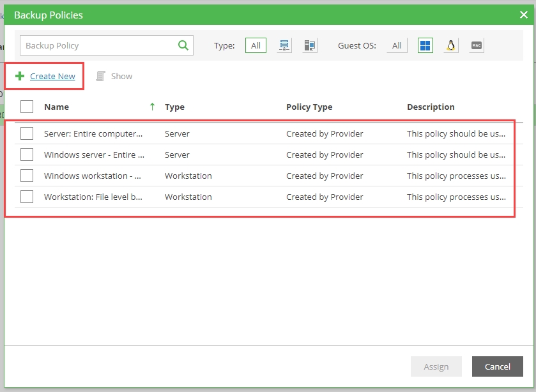Check the select-all header checkbox
536x392 pixels.
[27, 107]
